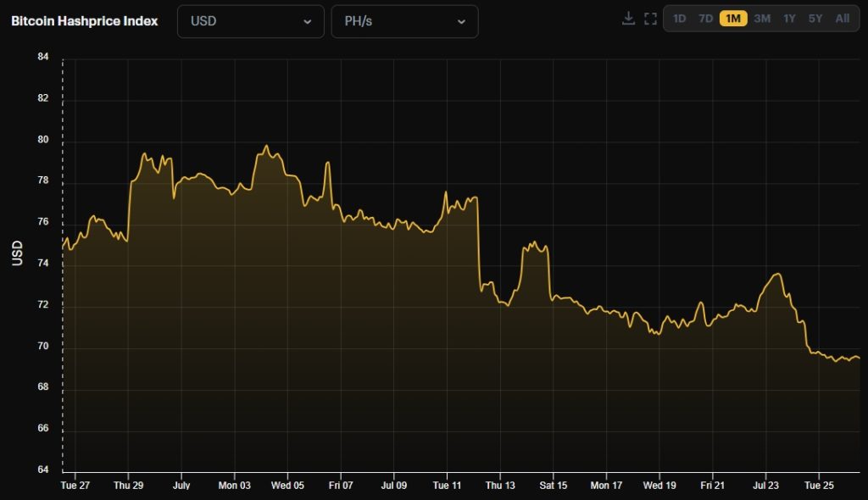Switch to 5Y time range
Image resolution: width=868 pixels, height=500 pixels.
coord(815,19)
